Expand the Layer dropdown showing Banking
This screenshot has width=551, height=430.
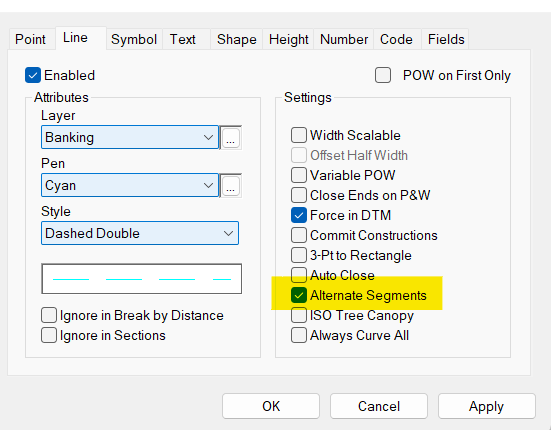tap(130, 137)
